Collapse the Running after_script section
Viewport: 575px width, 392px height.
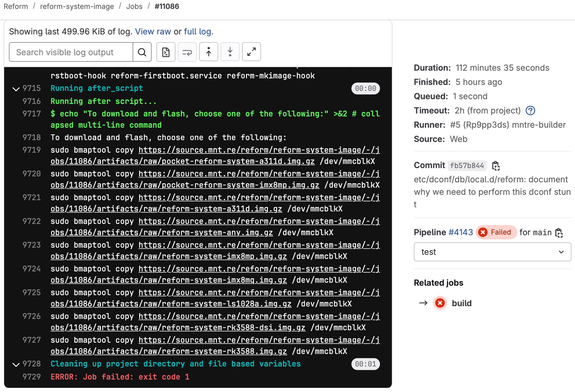pyautogui.click(x=16, y=89)
